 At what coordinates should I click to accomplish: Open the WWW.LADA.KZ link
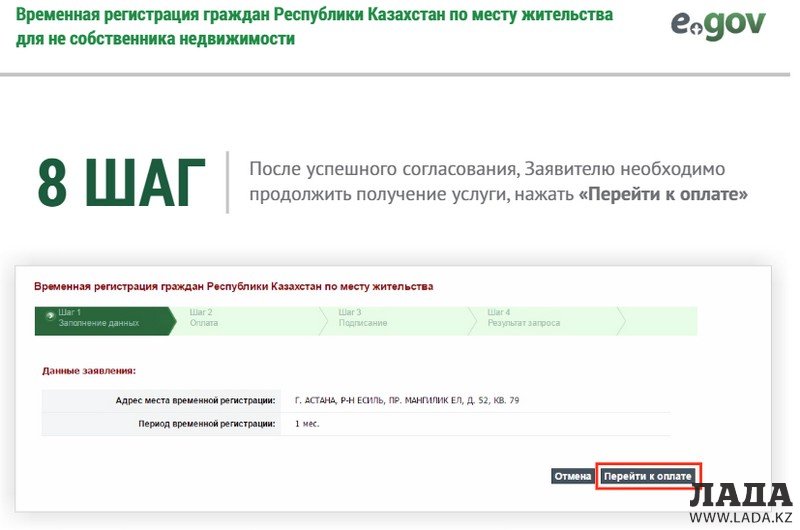pyautogui.click(x=741, y=518)
